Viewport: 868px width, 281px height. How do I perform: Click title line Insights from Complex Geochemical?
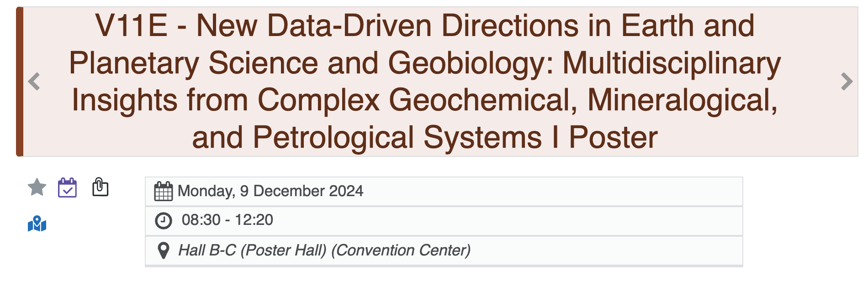pos(425,100)
